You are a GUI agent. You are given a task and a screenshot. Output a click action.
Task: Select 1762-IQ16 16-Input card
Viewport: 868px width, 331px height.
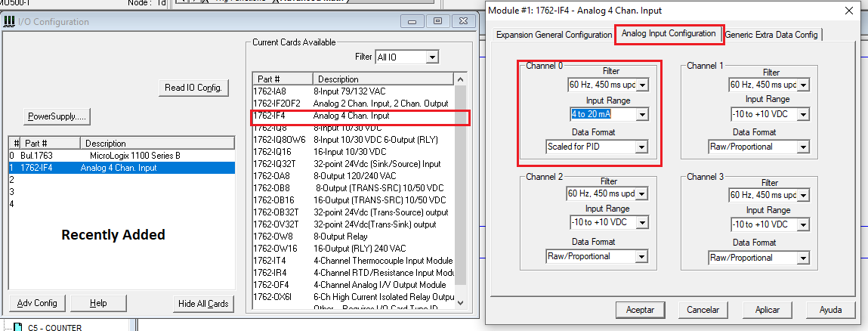click(x=354, y=152)
